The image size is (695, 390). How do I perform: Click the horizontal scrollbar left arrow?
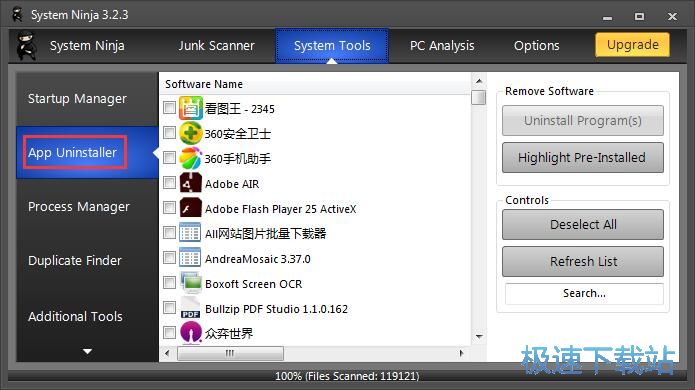(x=167, y=353)
